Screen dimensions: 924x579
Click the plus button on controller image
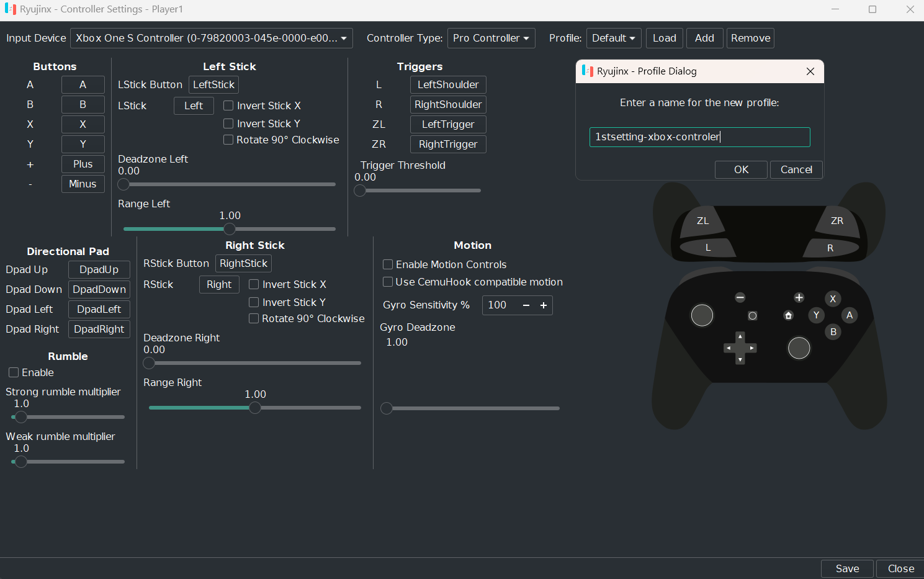799,298
